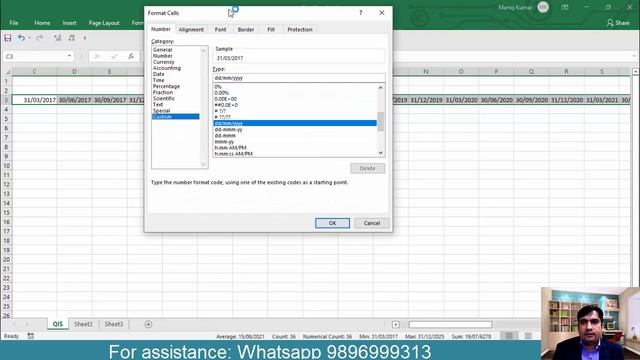
Task: Save the workbook via Quick Access toolbar
Action: 8,38
